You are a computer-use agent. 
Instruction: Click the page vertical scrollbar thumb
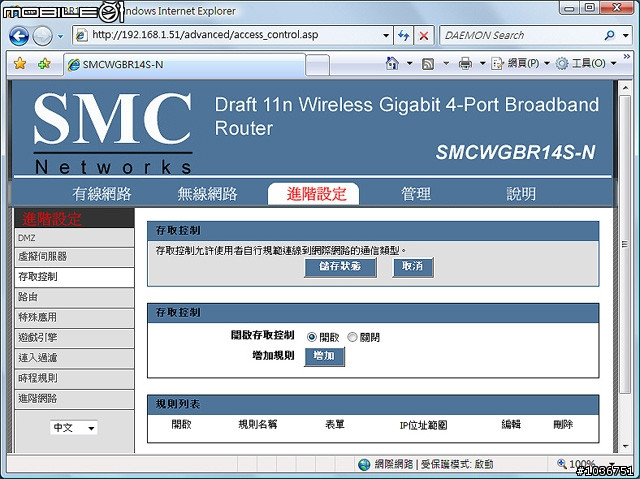[624, 244]
